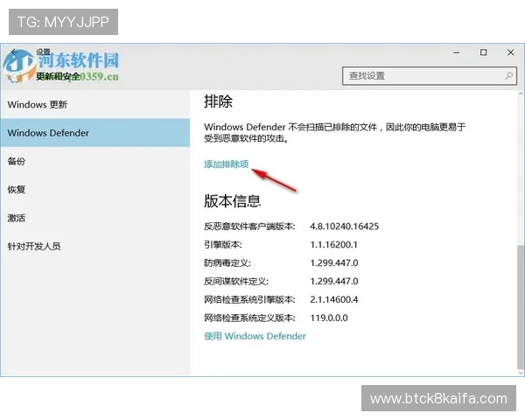Screen dimensions: 525x420
Task: Click the 反恶意软件客户端版本 label
Action: click(249, 227)
